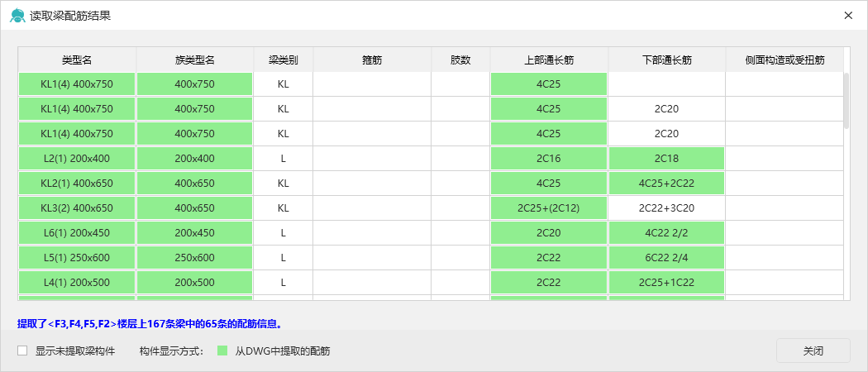868x372 pixels.
Task: Click the 4C22 2/2 bottom rebar cell
Action: (667, 233)
